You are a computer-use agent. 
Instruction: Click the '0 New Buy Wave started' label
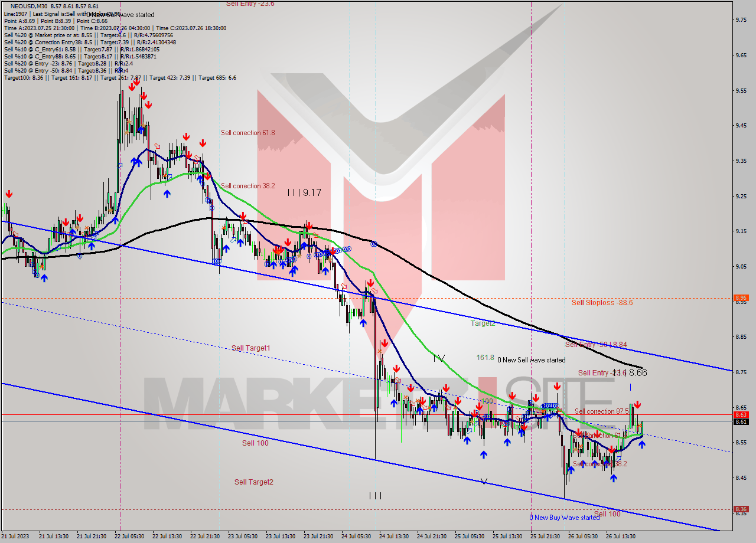pos(564,518)
